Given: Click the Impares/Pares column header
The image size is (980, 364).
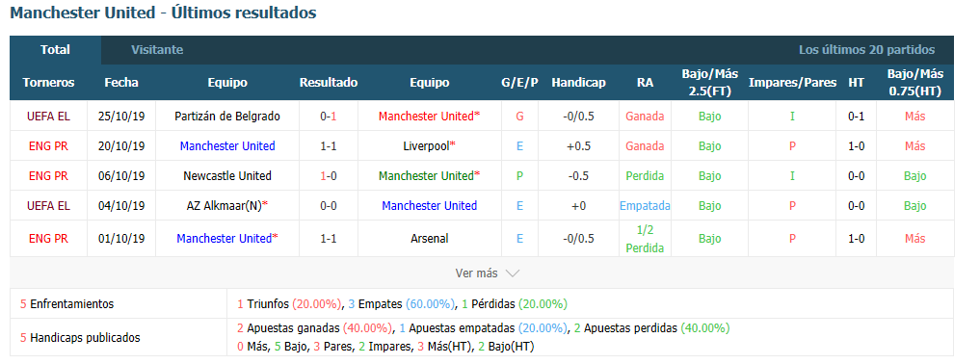Looking at the screenshot, I should (x=792, y=83).
